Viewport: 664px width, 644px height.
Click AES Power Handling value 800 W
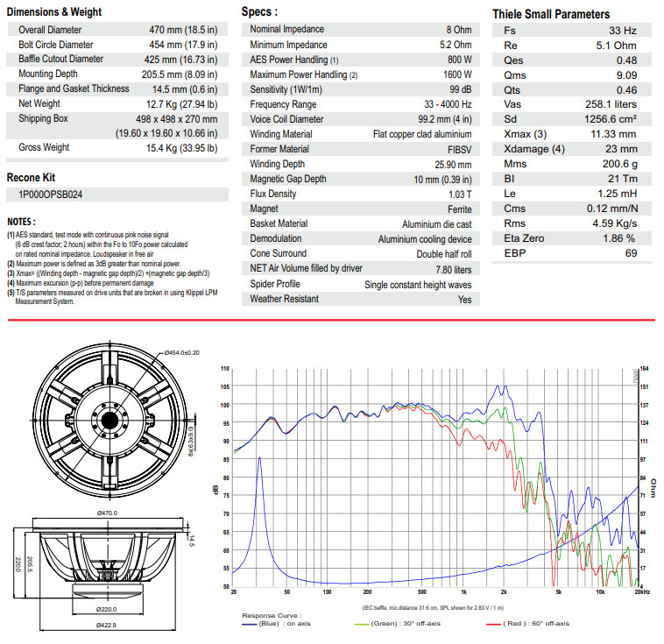tap(460, 60)
